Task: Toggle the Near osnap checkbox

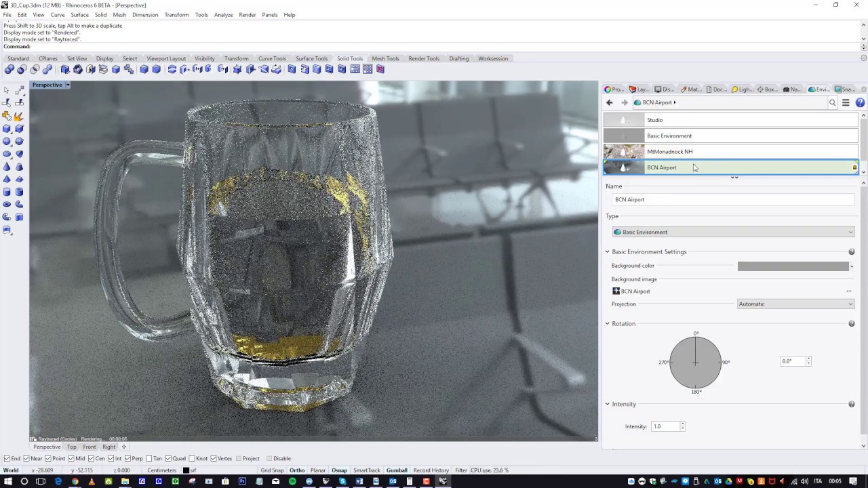Action: pos(26,458)
